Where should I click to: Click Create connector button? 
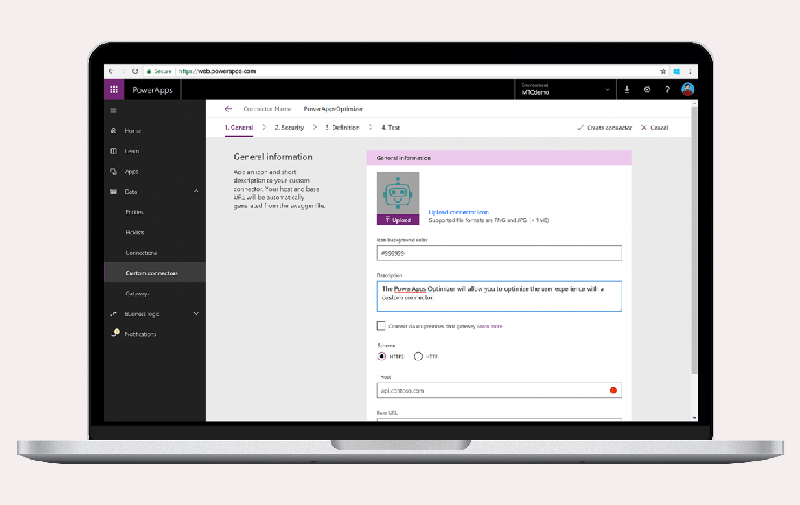pyautogui.click(x=605, y=128)
